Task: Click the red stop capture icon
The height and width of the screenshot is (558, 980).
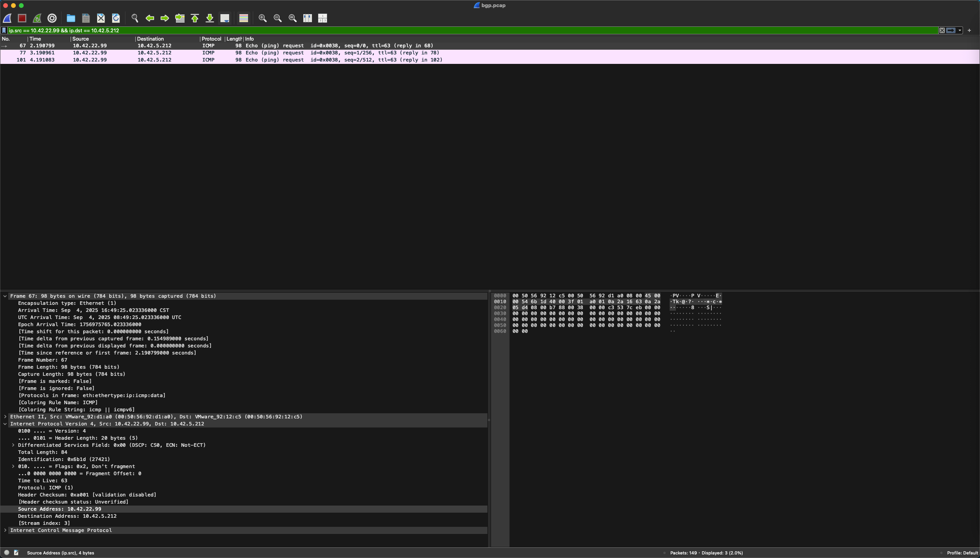Action: [22, 18]
